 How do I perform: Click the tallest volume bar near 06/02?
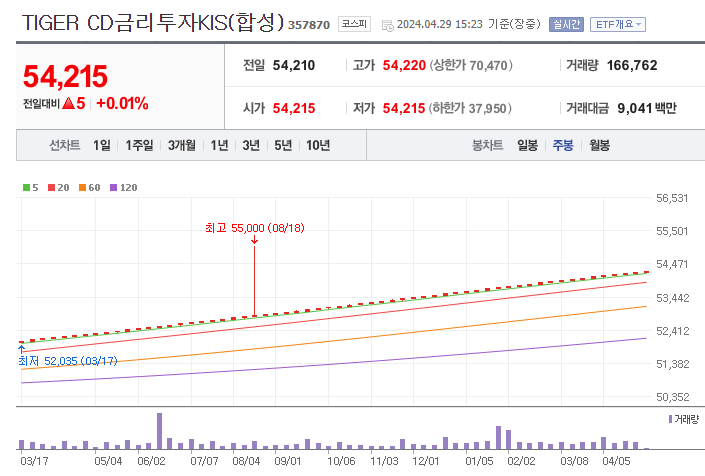159,431
